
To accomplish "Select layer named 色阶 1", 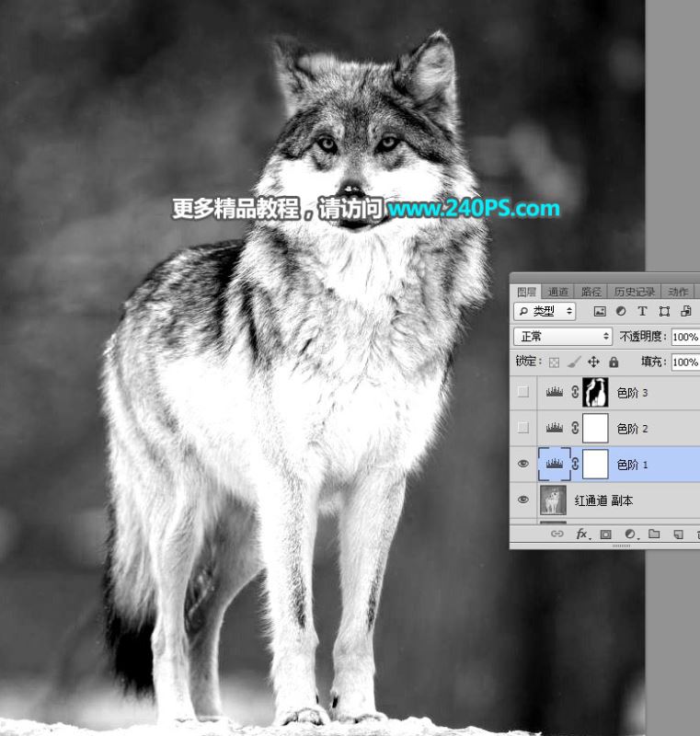I will coord(632,465).
